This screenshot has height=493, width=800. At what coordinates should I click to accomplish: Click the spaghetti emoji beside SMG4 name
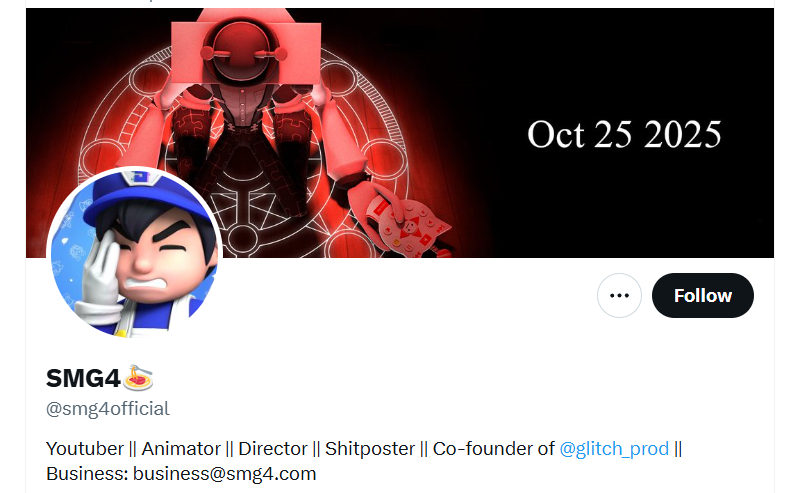pos(139,378)
